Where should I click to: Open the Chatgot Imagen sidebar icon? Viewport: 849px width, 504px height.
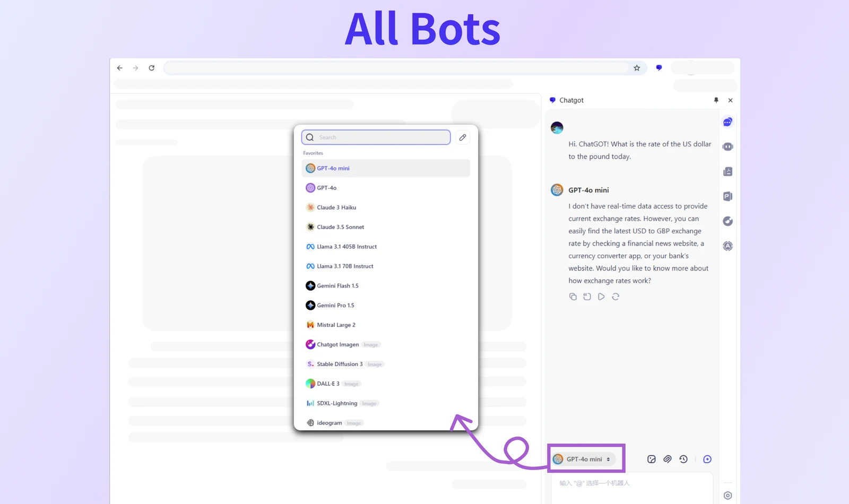[727, 221]
